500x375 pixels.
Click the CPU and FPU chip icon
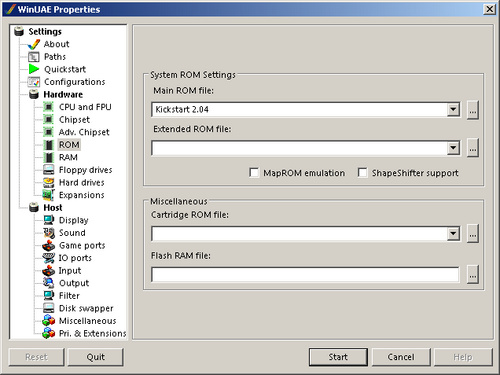point(49,107)
